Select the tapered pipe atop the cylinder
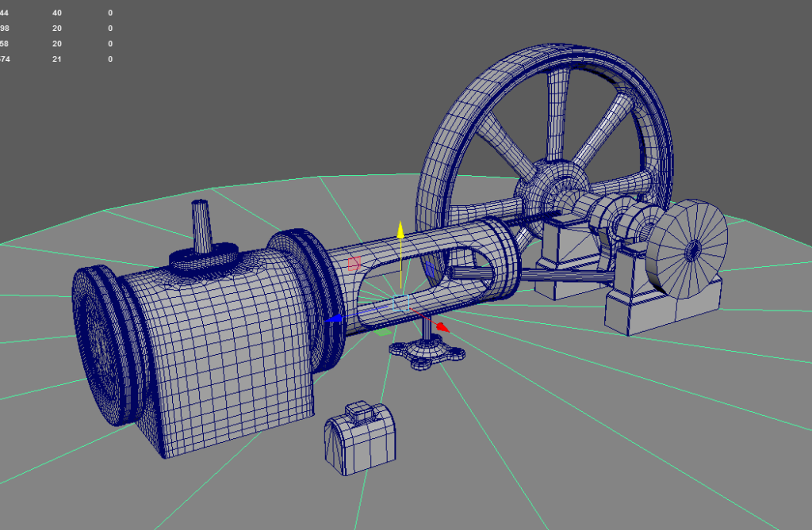Image resolution: width=812 pixels, height=530 pixels. click(201, 227)
